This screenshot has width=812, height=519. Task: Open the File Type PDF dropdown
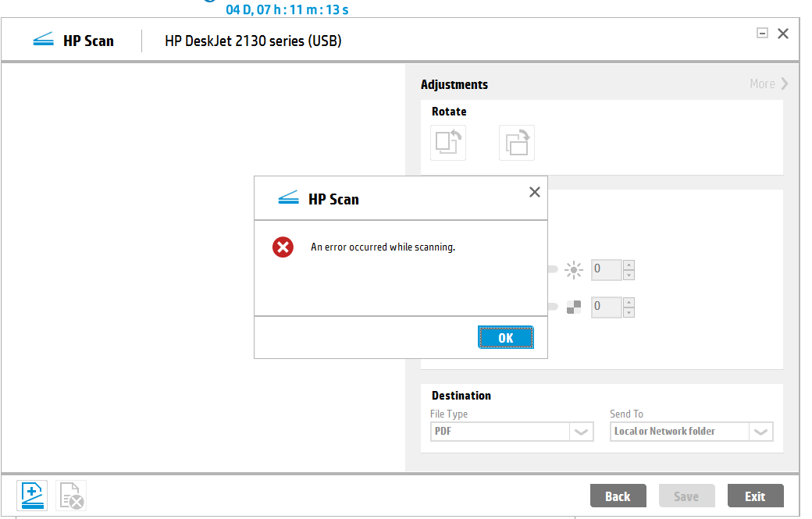click(581, 432)
